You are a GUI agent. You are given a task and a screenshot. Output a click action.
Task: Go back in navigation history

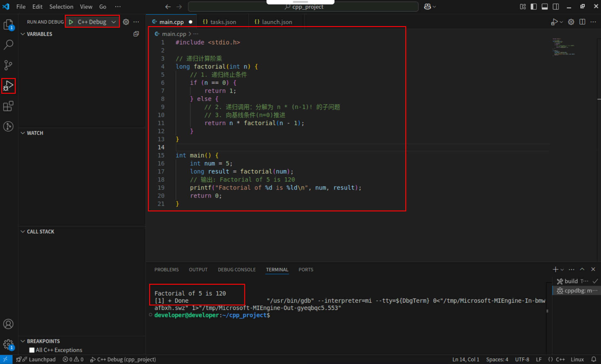coord(168,7)
